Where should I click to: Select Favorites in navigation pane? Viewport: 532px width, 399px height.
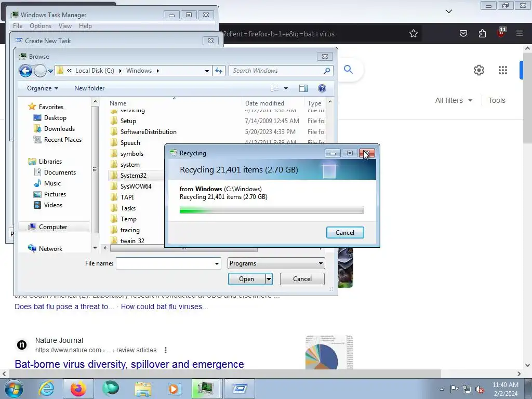coord(51,107)
